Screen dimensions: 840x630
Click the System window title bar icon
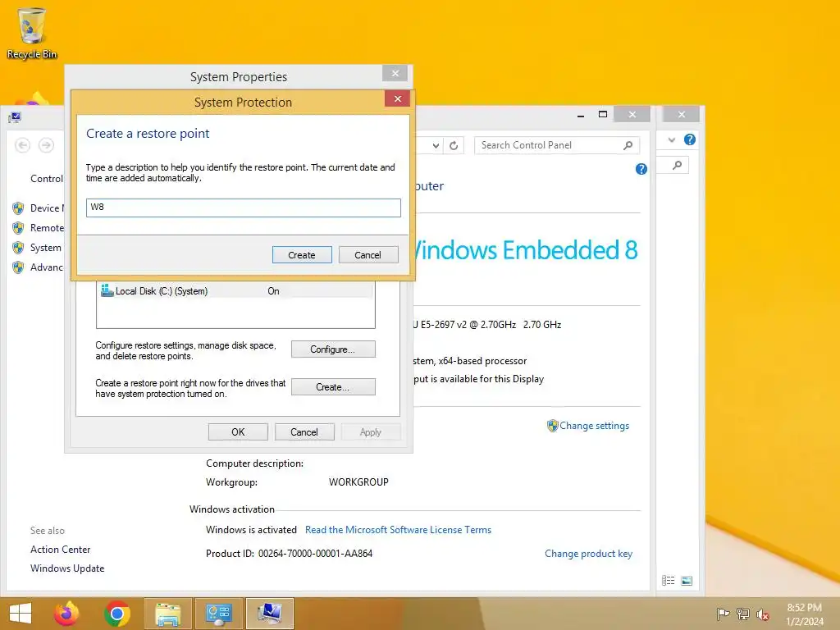point(15,117)
